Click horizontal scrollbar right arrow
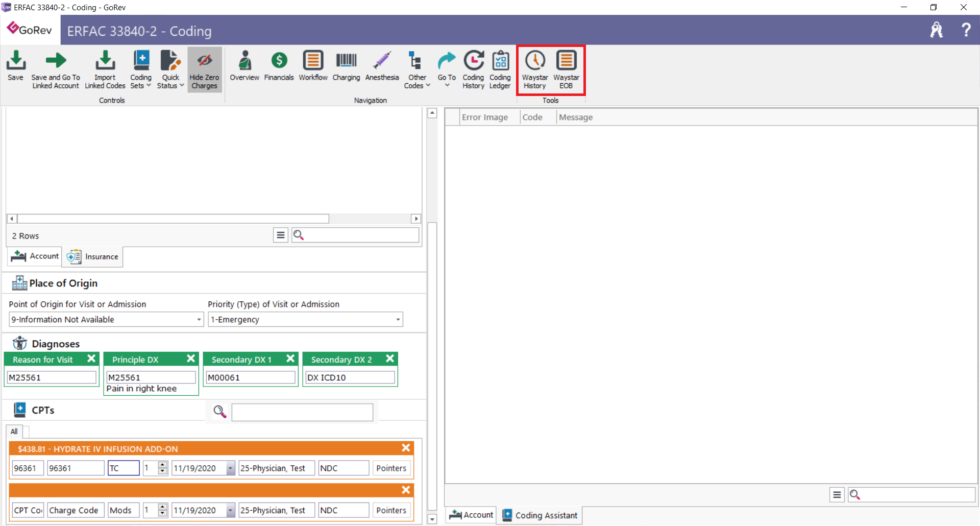 click(416, 219)
